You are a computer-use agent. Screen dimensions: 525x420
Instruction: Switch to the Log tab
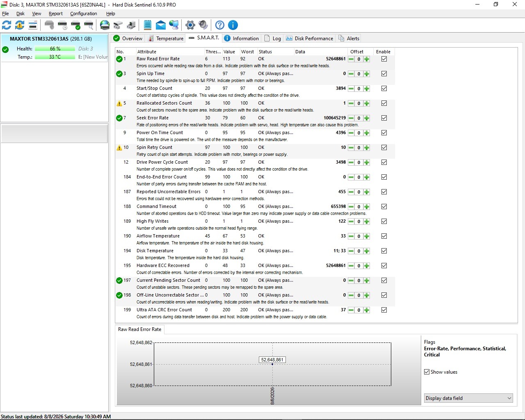click(x=273, y=39)
